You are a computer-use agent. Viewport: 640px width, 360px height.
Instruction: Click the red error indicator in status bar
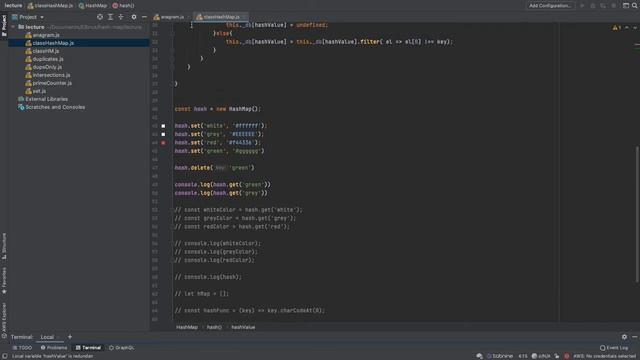pos(567,356)
